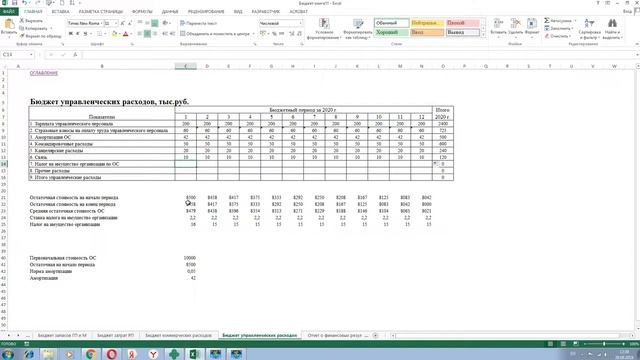Open Clear (Очистить) dropdown
The height and width of the screenshot is (360, 640).
coord(558,36)
